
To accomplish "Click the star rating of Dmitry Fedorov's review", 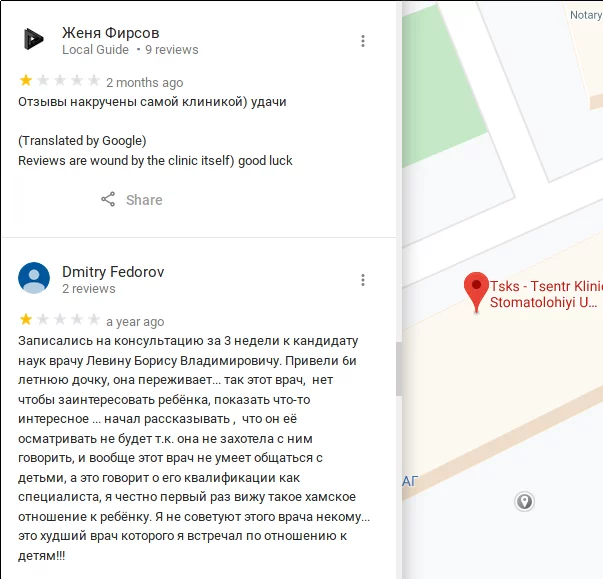I will pos(60,319).
